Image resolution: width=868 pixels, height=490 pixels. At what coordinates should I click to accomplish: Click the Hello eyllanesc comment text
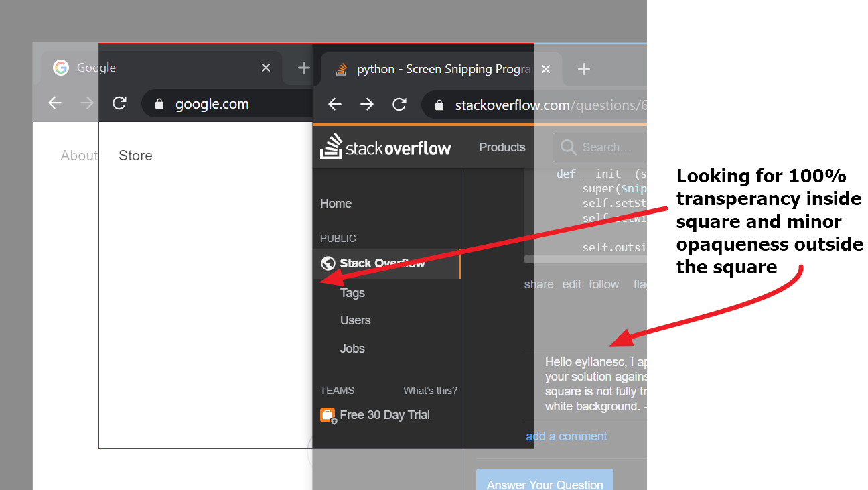coord(595,384)
